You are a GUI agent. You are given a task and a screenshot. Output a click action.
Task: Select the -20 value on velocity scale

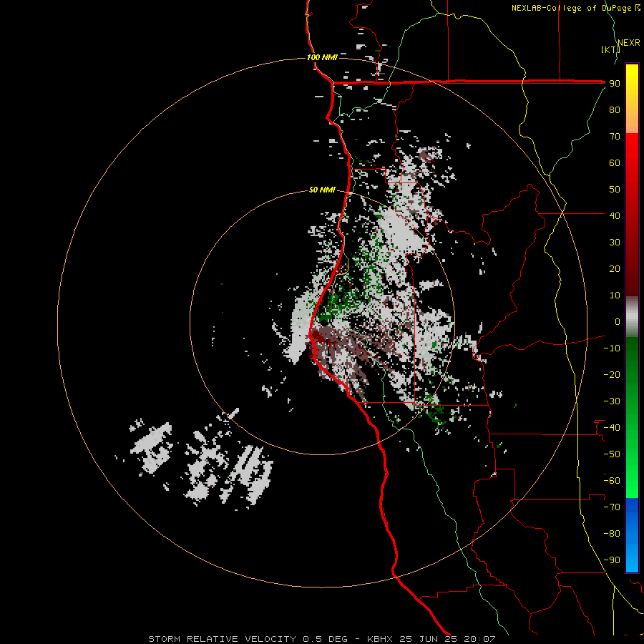pyautogui.click(x=612, y=375)
